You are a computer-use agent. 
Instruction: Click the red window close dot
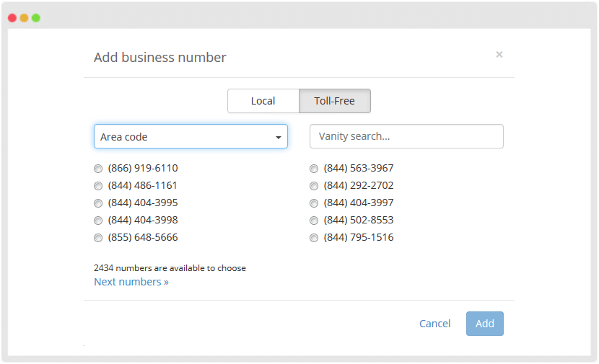point(12,18)
